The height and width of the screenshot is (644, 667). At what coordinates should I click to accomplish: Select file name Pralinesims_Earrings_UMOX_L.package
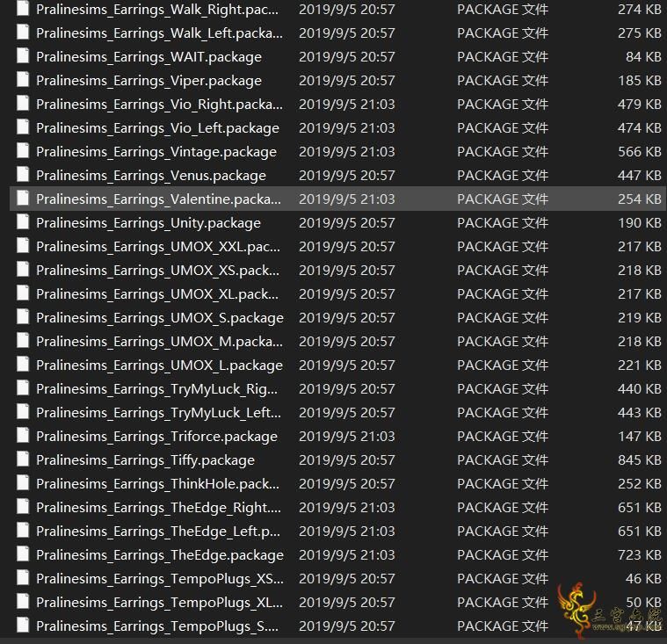160,365
